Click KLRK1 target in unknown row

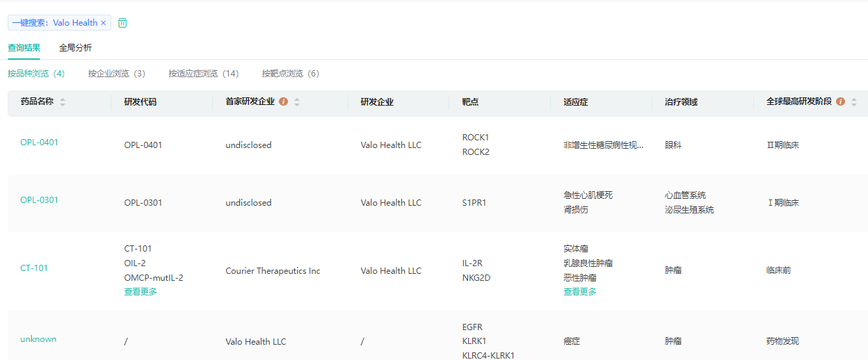474,341
